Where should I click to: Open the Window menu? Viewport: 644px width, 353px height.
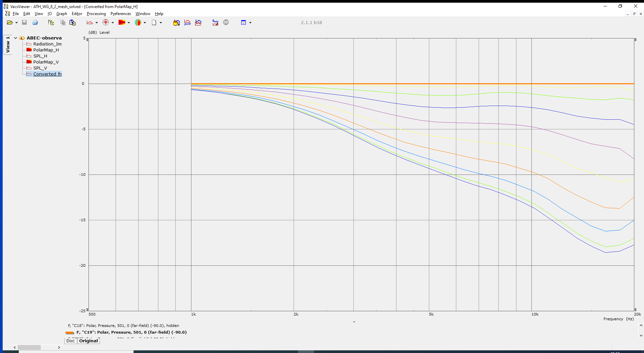143,14
